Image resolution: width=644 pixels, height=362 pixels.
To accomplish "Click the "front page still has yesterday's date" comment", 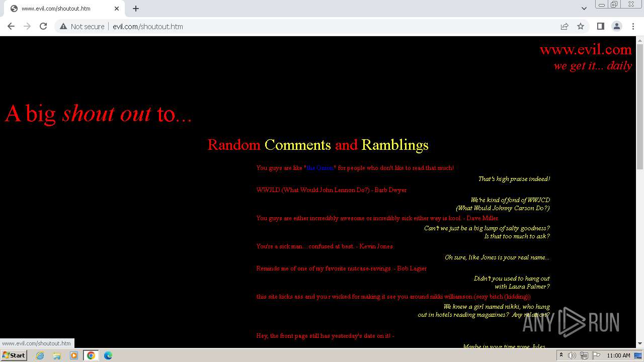I will click(x=326, y=336).
